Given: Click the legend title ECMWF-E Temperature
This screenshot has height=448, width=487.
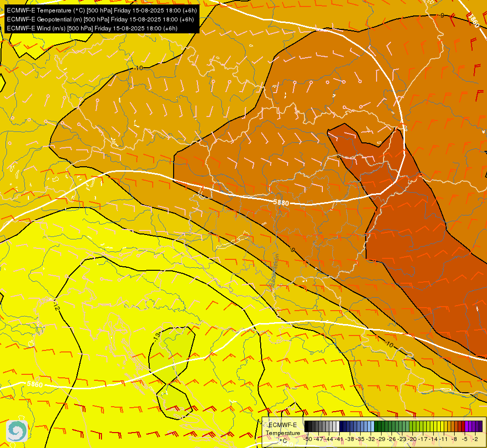Looking at the screenshot, I should 283,429.
